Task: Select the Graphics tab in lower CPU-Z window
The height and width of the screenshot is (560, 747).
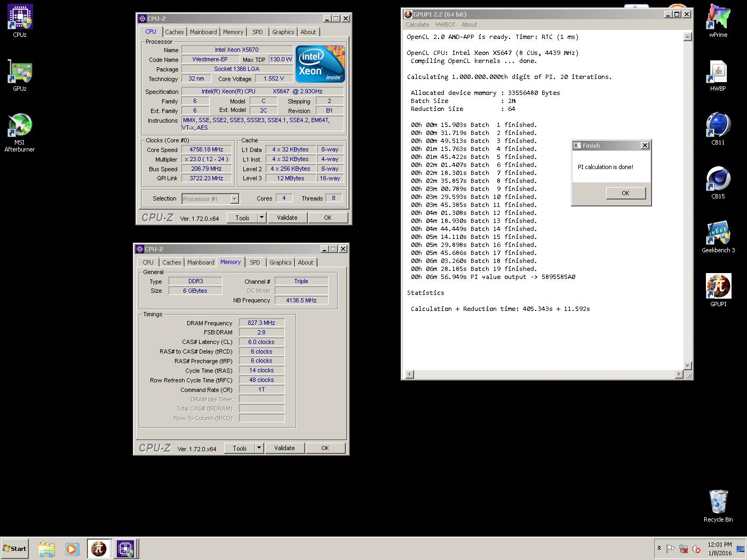Action: (280, 262)
